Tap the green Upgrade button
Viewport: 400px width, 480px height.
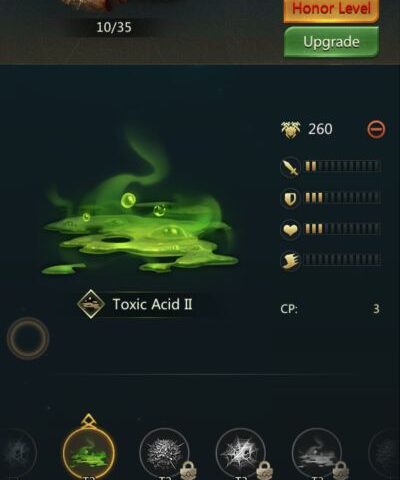click(x=331, y=42)
